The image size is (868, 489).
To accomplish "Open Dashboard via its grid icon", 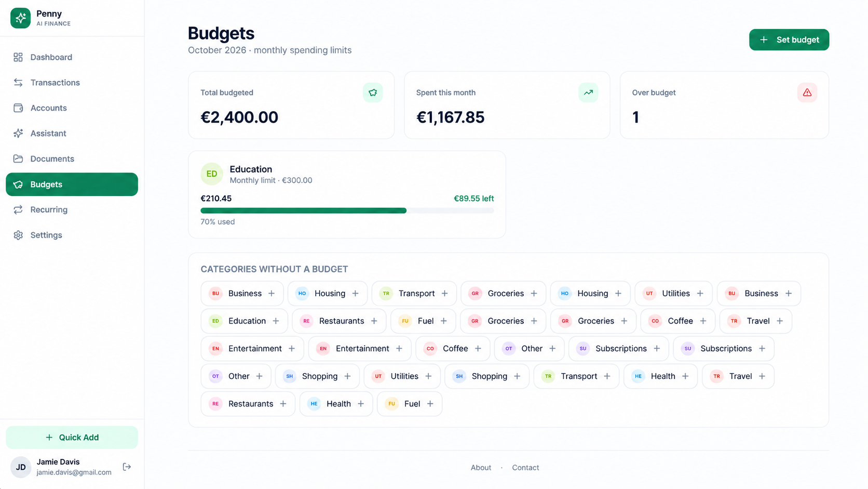I will [18, 57].
